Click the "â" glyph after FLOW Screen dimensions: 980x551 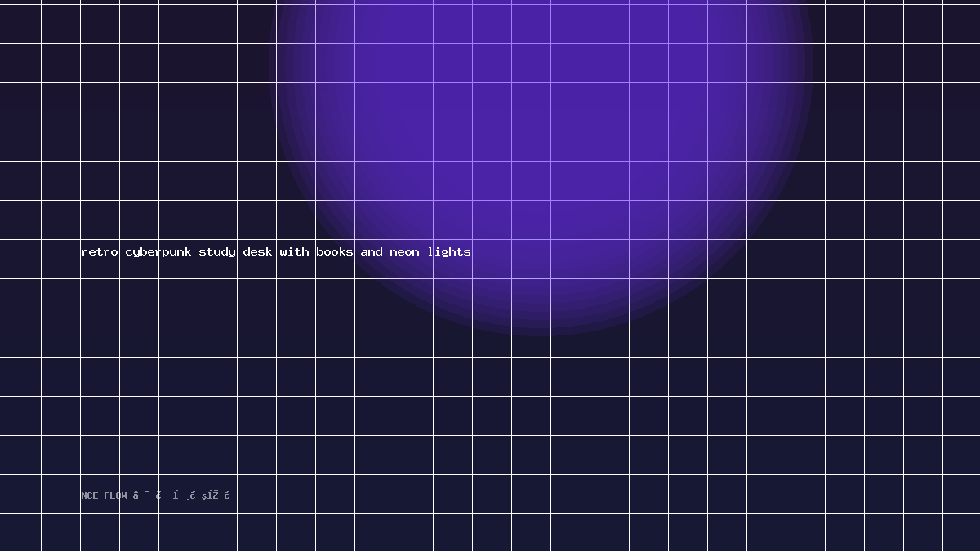pyautogui.click(x=136, y=495)
